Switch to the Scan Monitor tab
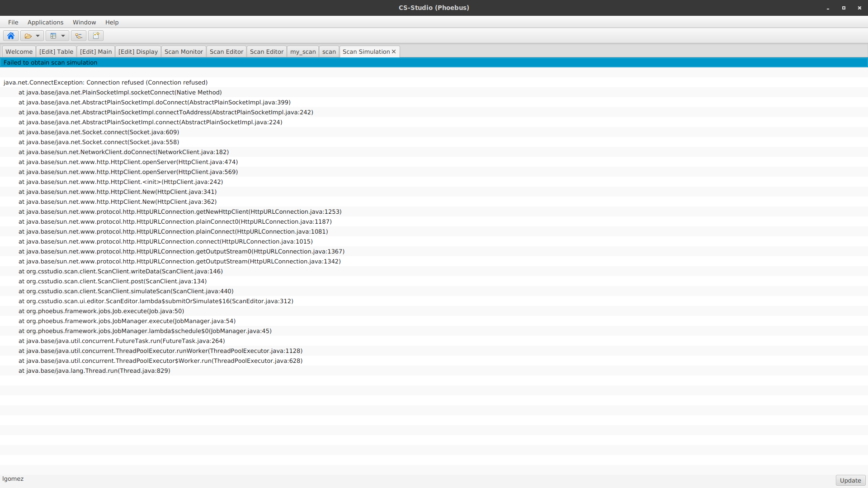This screenshot has width=868, height=488. coord(183,52)
